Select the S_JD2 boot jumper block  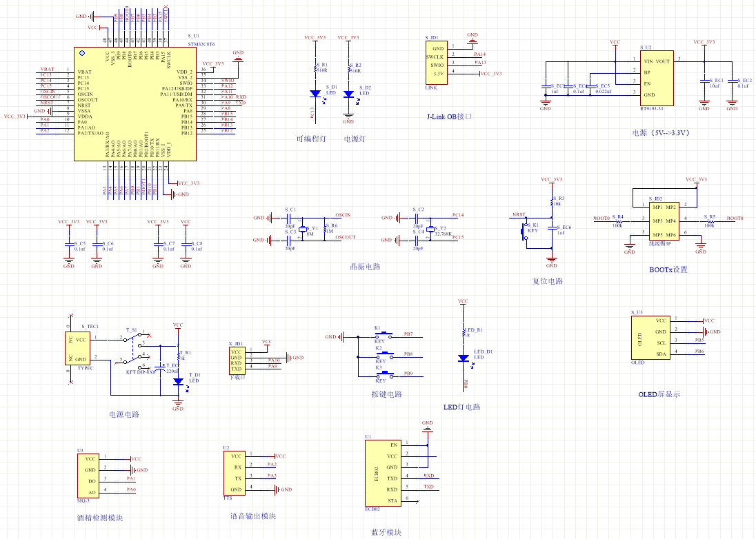pyautogui.click(x=664, y=221)
